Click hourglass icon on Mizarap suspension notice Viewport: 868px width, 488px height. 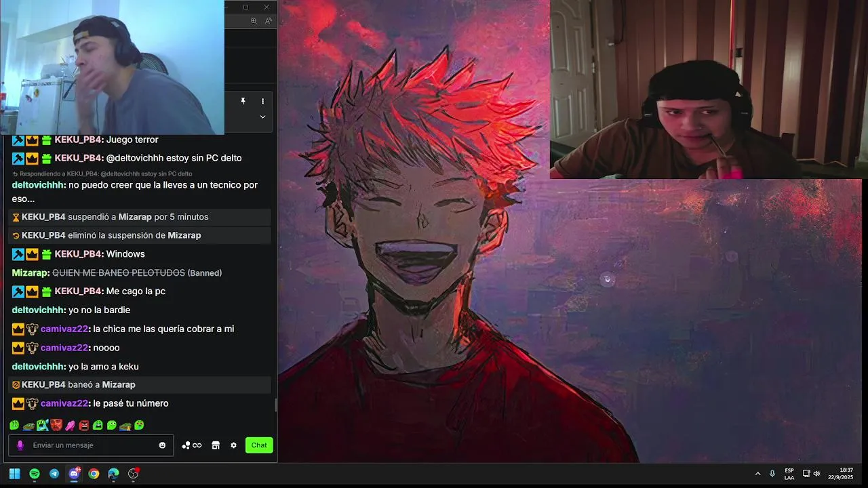point(16,218)
